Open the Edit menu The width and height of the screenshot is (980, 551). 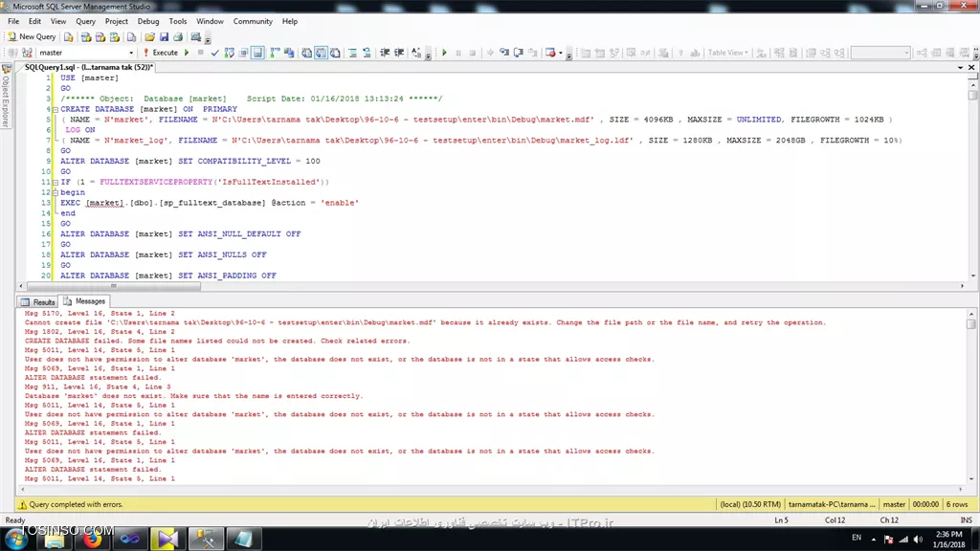(34, 21)
